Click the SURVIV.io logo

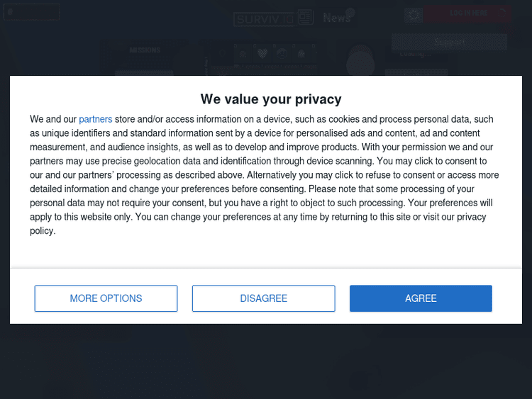click(264, 18)
